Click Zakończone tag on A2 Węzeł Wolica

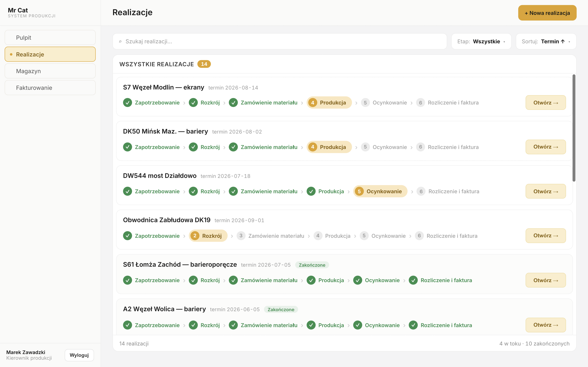point(281,310)
